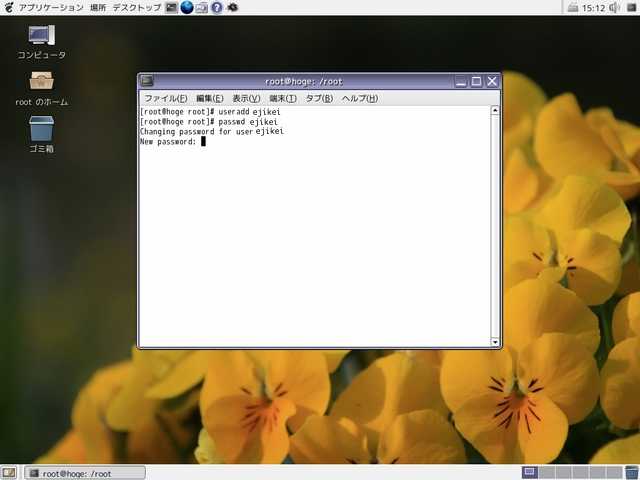Open the 表示(V) terminal menu
Viewport: 640px width, 480px height.
coord(246,98)
